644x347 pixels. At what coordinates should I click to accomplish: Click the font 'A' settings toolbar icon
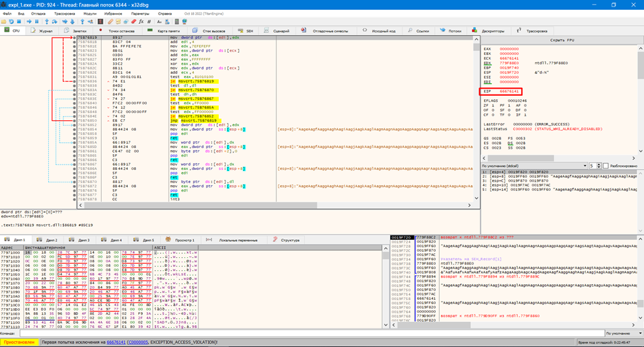(159, 22)
